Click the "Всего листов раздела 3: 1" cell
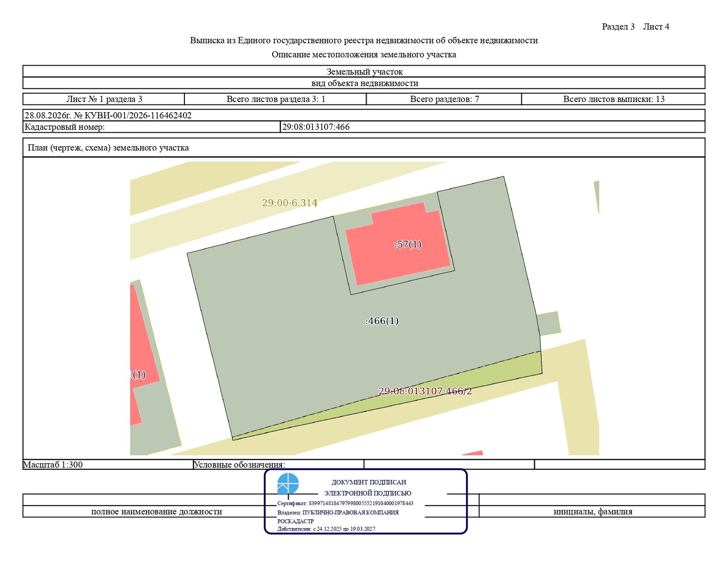Viewport: 728px width, 563px height. coord(276,99)
